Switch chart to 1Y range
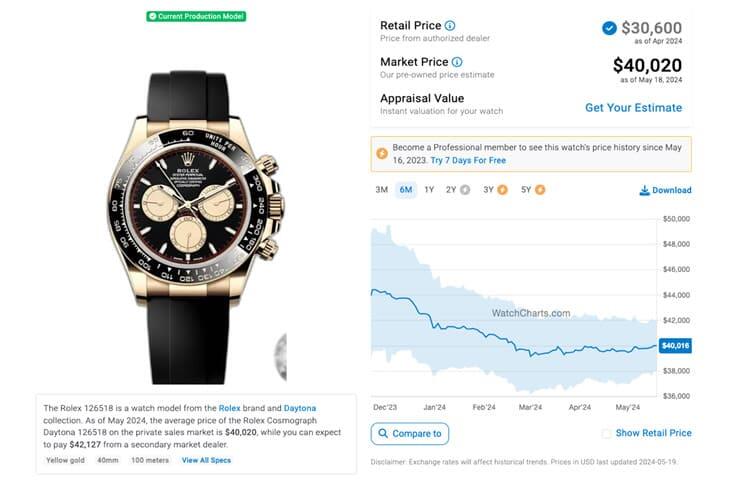The width and height of the screenshot is (730, 482). point(429,189)
